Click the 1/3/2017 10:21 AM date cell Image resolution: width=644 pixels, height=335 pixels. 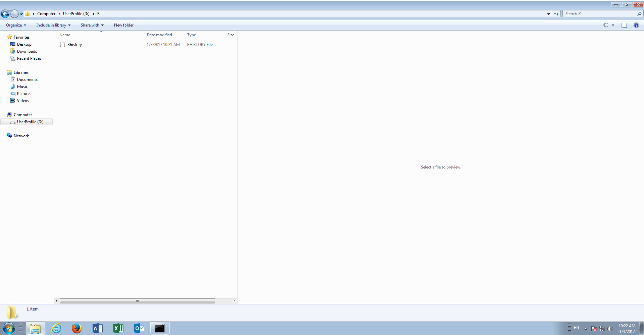pos(163,45)
